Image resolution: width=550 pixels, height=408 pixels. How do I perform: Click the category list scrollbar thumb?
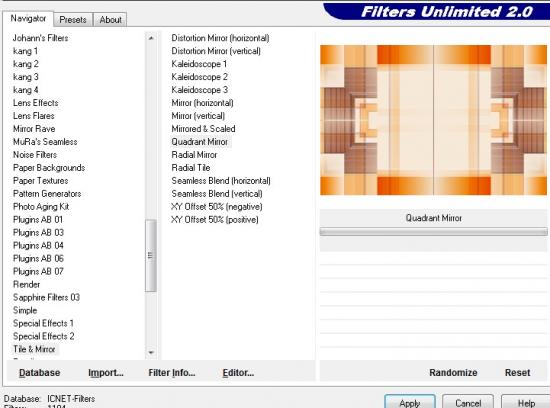[151, 255]
